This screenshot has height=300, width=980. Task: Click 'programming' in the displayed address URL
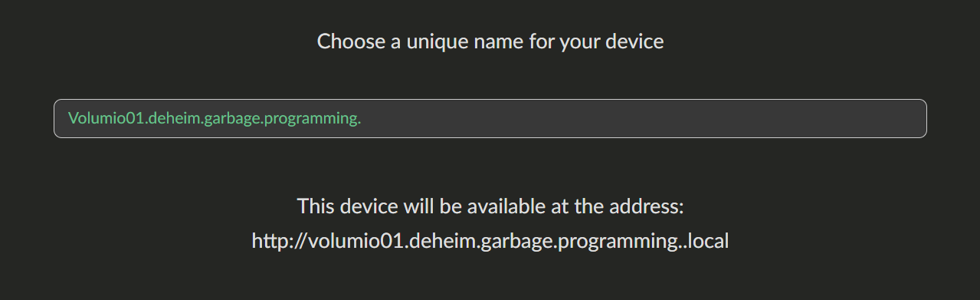[x=615, y=241]
